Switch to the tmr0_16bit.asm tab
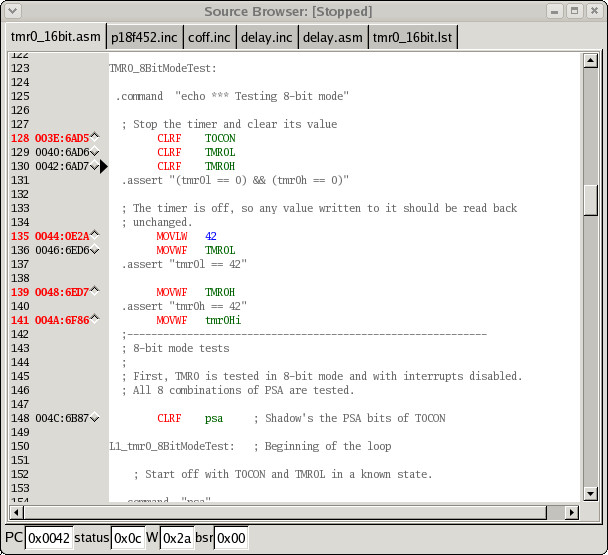 click(55, 37)
